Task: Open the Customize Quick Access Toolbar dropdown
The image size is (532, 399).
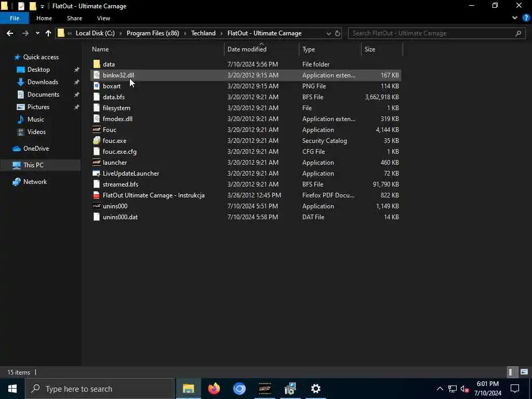Action: click(43, 6)
